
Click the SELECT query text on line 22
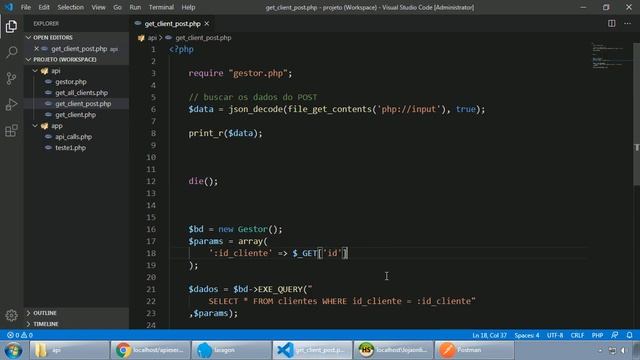(342, 301)
